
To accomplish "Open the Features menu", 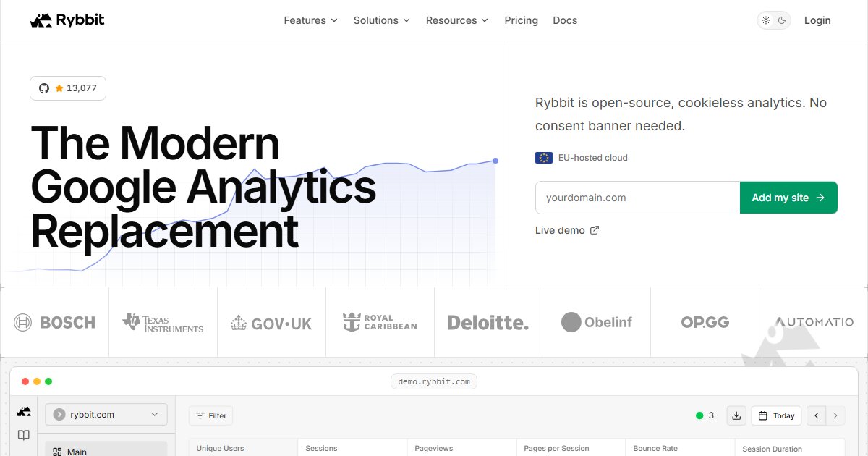I will point(310,20).
